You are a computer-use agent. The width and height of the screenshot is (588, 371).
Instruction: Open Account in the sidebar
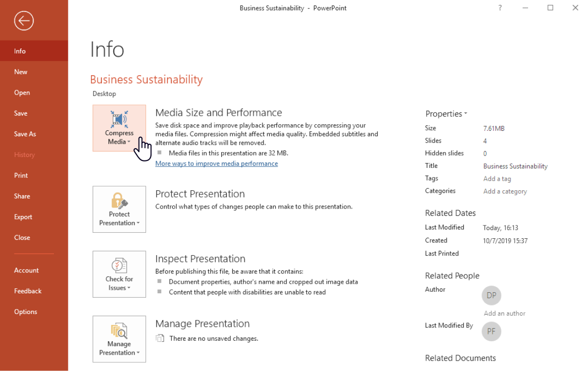click(34, 270)
